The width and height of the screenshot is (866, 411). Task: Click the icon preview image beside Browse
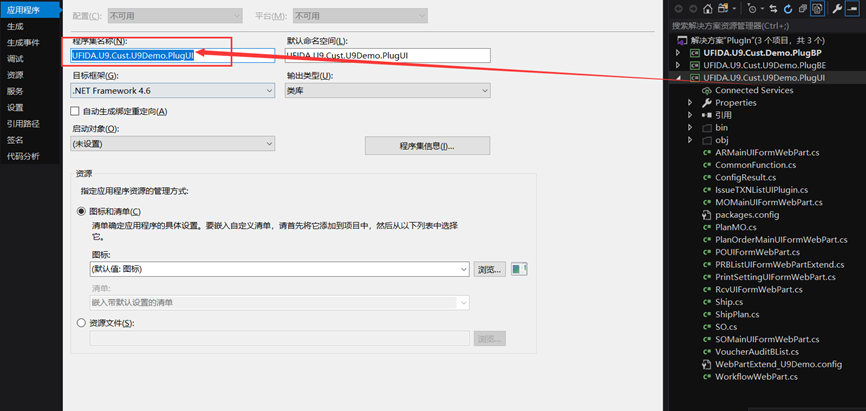pos(518,269)
